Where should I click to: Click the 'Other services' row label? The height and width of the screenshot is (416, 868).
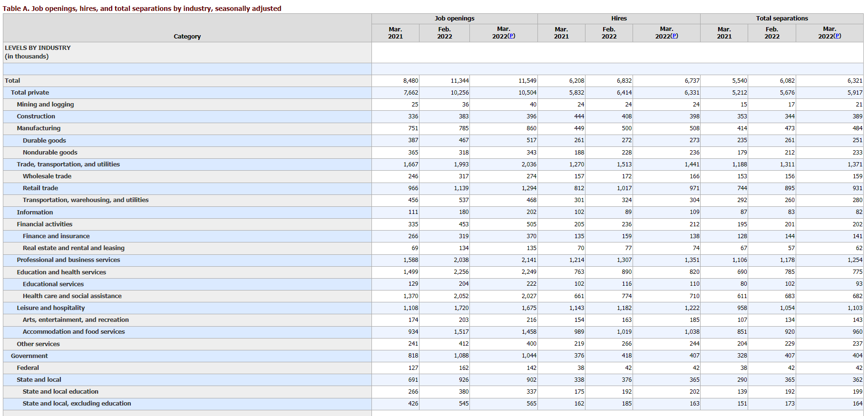click(38, 344)
